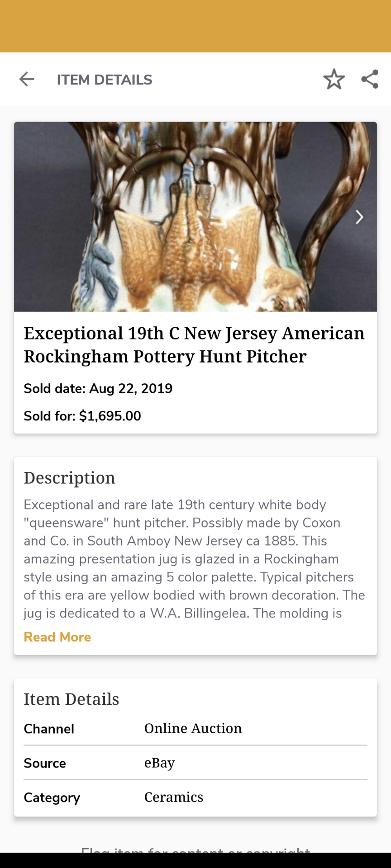391x868 pixels.
Task: Tap the Item Details section heading
Action: tap(72, 699)
